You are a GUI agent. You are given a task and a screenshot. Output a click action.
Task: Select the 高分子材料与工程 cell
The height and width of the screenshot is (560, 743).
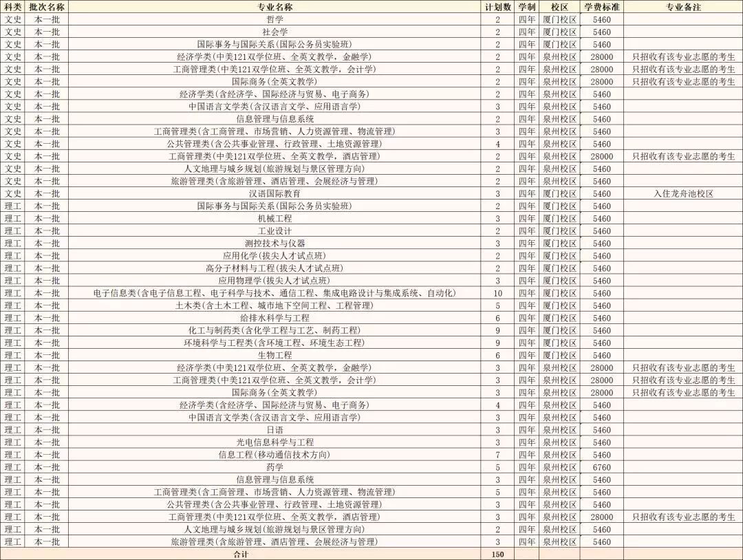pyautogui.click(x=274, y=268)
